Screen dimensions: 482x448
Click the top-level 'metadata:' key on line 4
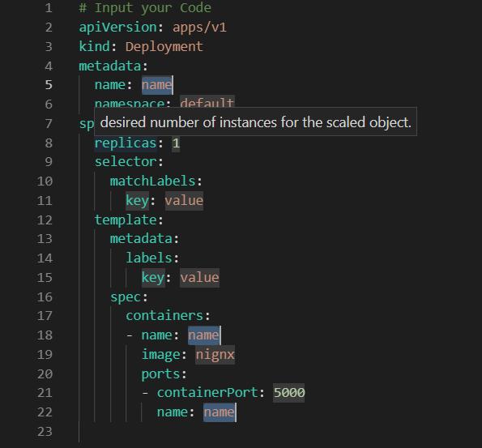click(x=113, y=66)
